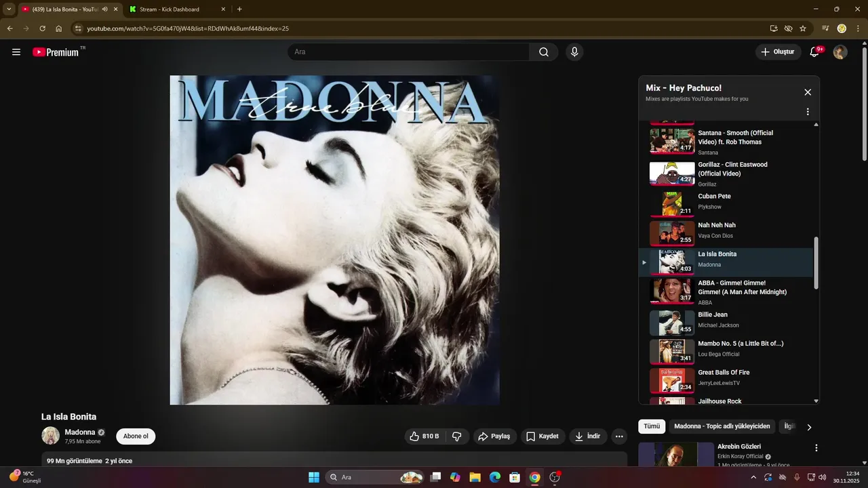Image resolution: width=868 pixels, height=488 pixels.
Task: Click the browser back arrow
Action: (x=9, y=28)
